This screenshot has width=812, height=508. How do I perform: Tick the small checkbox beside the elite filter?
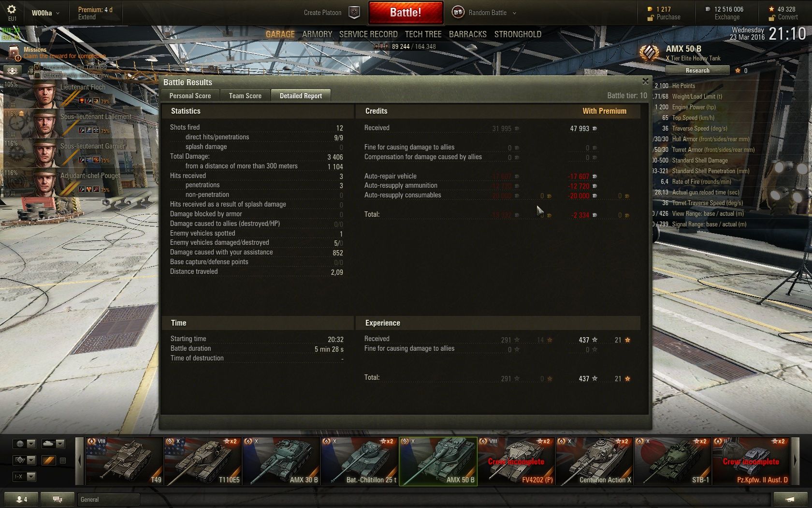click(x=62, y=461)
